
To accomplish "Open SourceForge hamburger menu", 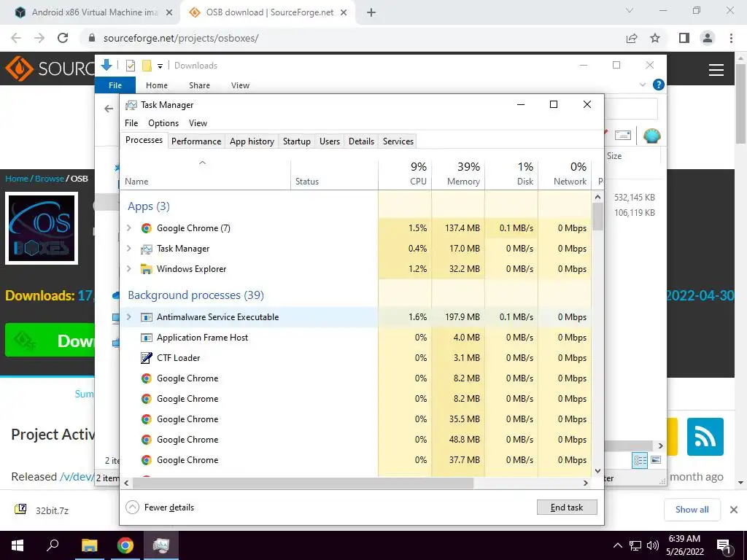I will pyautogui.click(x=716, y=71).
